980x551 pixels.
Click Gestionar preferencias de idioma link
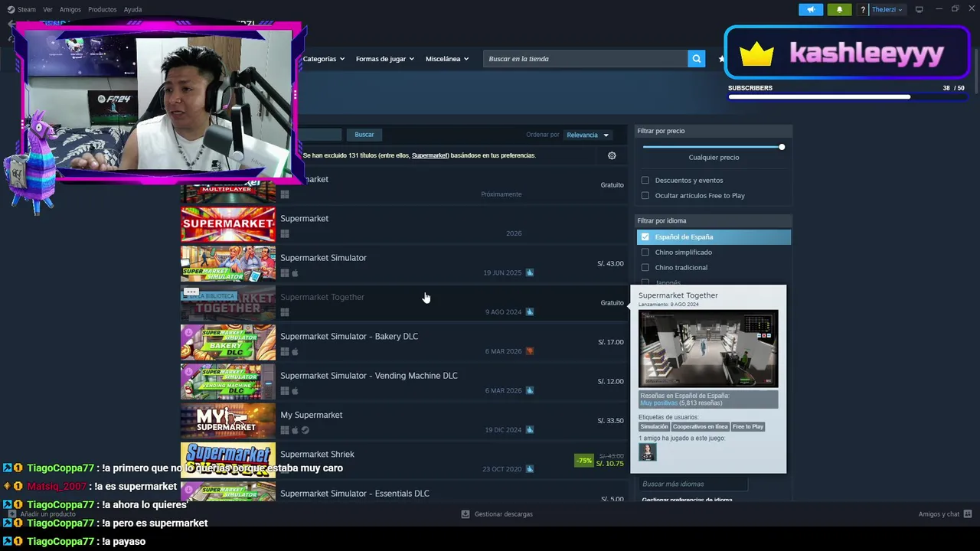click(687, 500)
